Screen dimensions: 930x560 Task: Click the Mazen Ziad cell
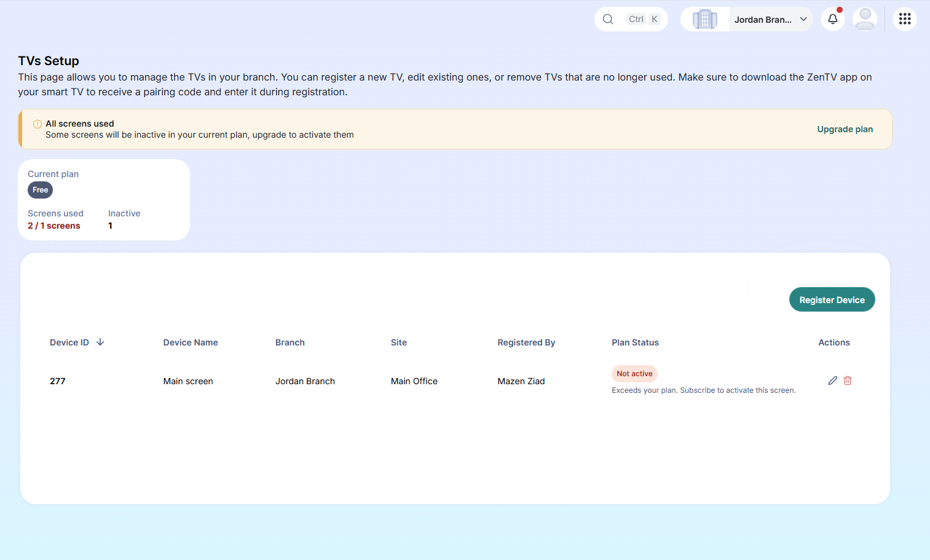[521, 381]
